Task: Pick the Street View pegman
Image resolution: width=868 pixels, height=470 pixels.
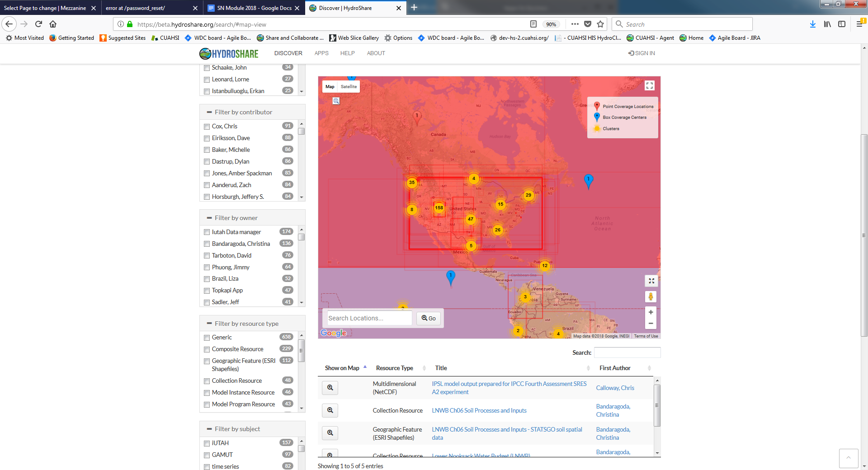Action: point(651,296)
